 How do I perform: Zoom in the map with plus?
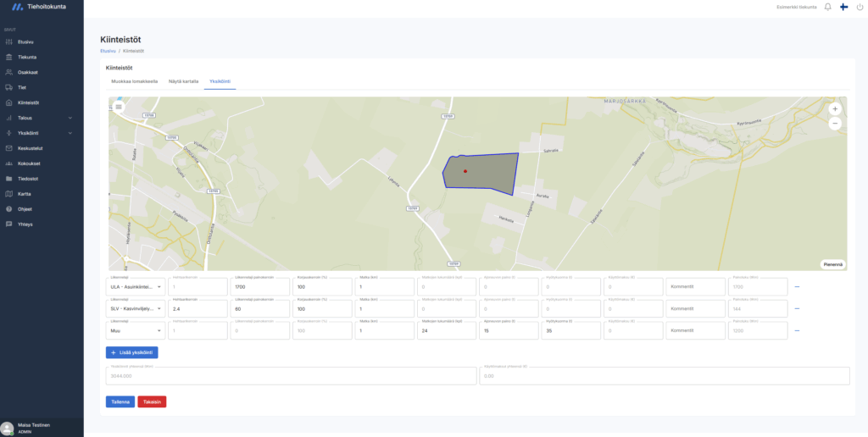[x=834, y=109]
